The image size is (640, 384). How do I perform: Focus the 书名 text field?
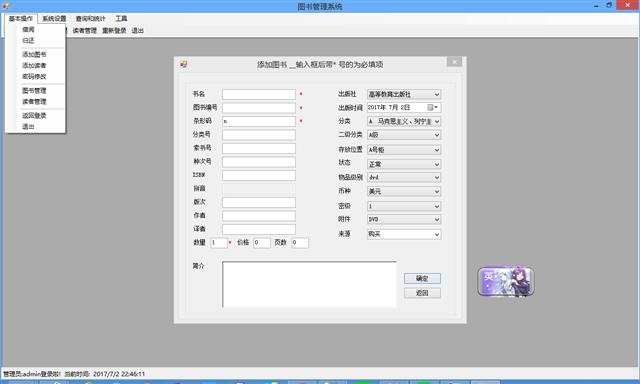(259, 94)
